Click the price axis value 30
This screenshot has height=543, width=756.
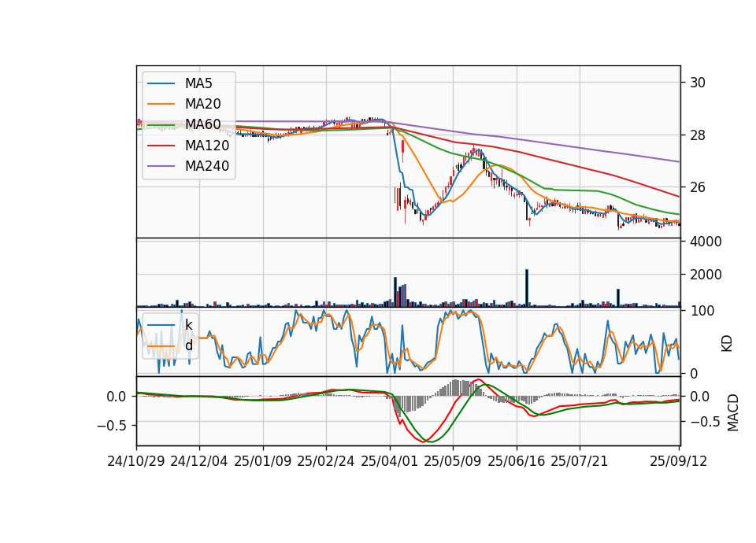click(x=698, y=83)
